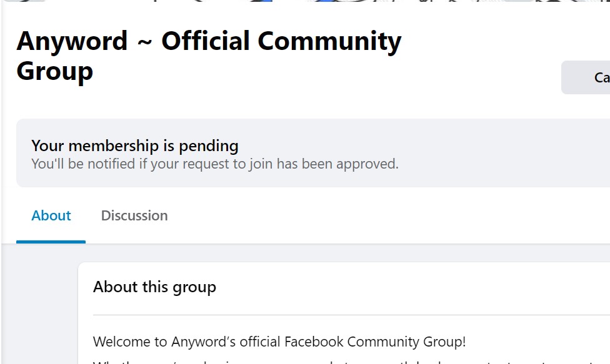Click the blue underline beneath the About tab

tap(51, 241)
